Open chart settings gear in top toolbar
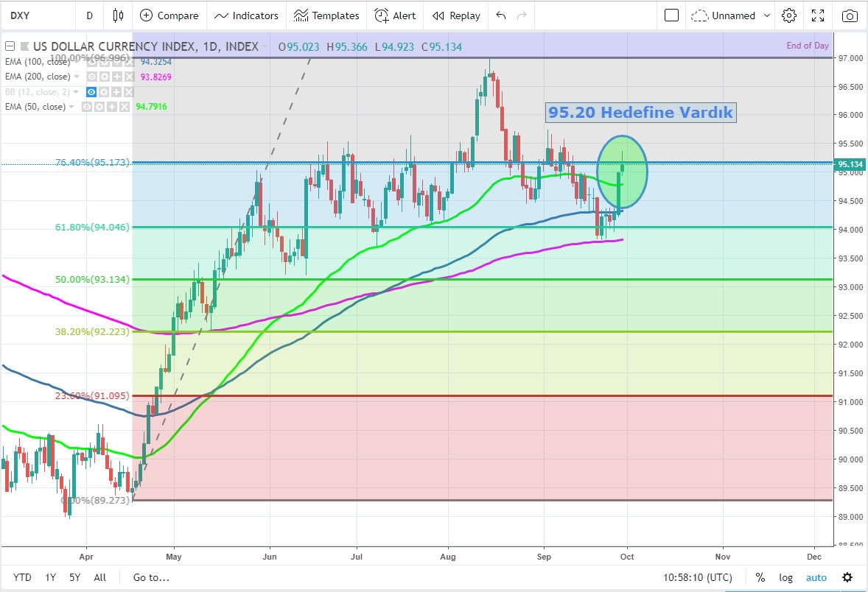Image resolution: width=868 pixels, height=592 pixels. (789, 15)
